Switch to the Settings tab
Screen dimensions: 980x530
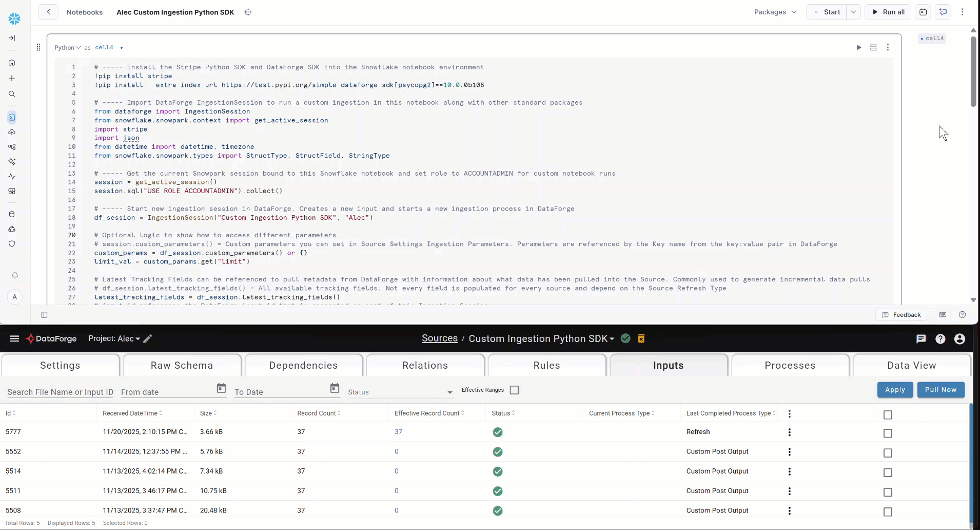pyautogui.click(x=60, y=365)
